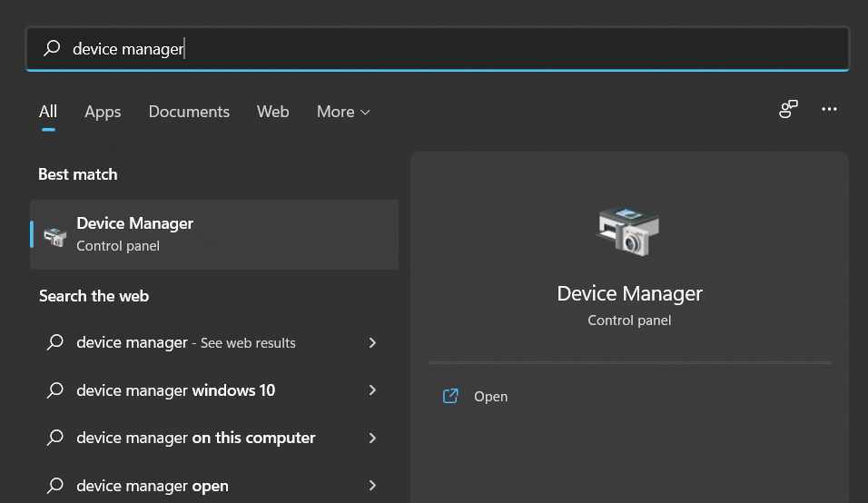The image size is (868, 503).
Task: Click into the search text field
Action: click(454, 49)
